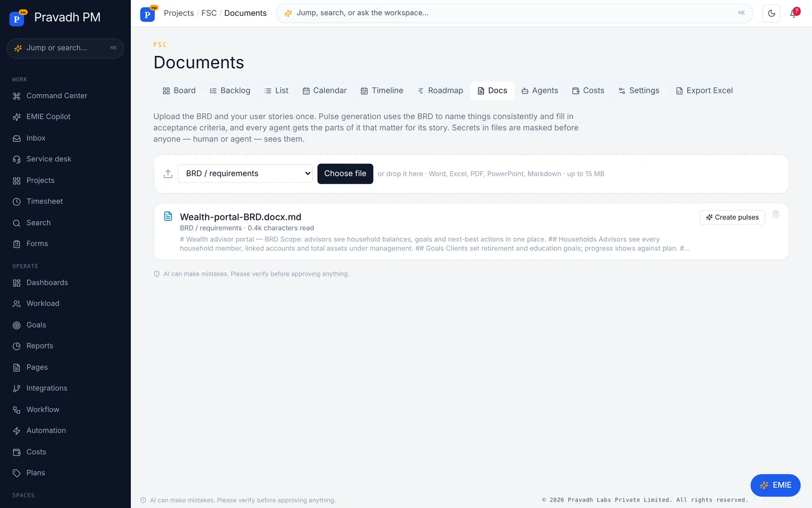Open the Wealth-portal-BRD.docx.md file name

tap(241, 217)
